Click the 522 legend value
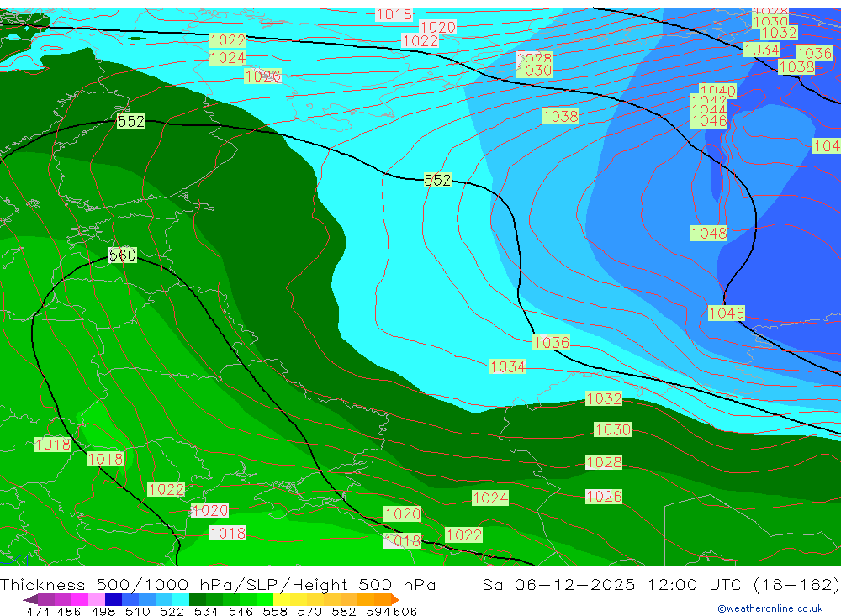The width and height of the screenshot is (841, 616). click(172, 611)
